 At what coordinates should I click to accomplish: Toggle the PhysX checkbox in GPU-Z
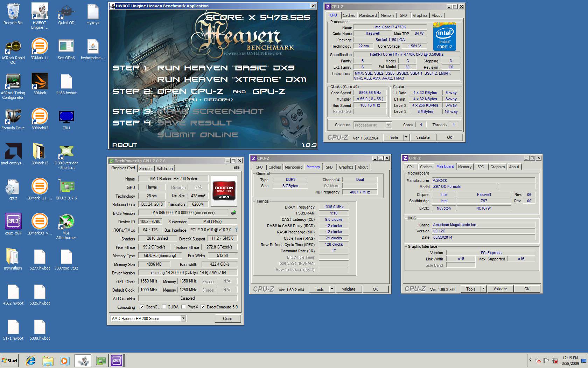(183, 307)
